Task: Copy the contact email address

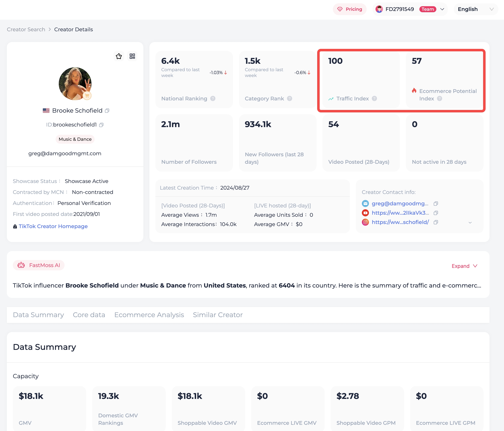Action: coord(436,204)
